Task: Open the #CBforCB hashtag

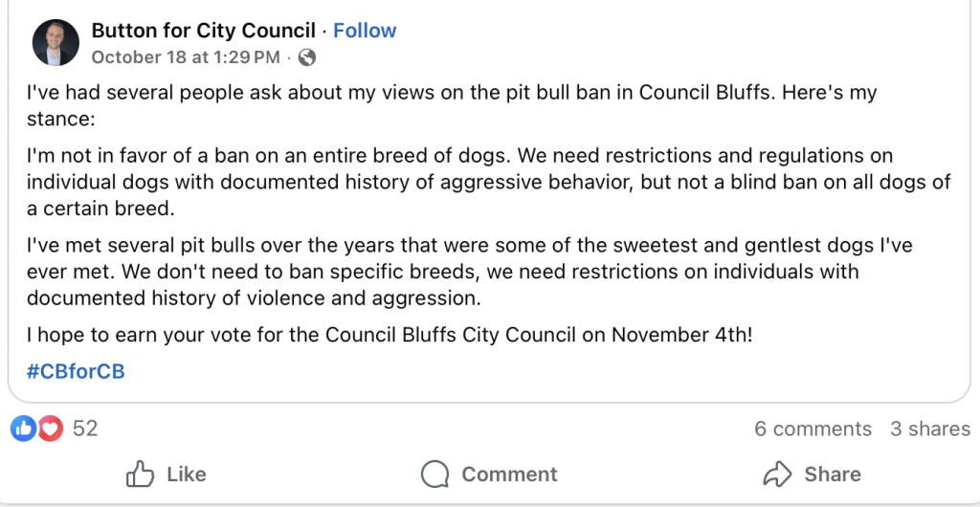Action: (x=76, y=371)
